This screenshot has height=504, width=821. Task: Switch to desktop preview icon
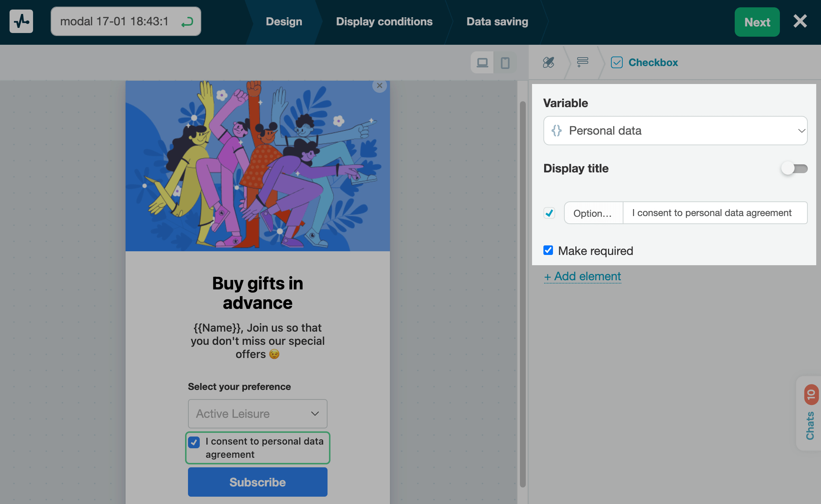(482, 63)
